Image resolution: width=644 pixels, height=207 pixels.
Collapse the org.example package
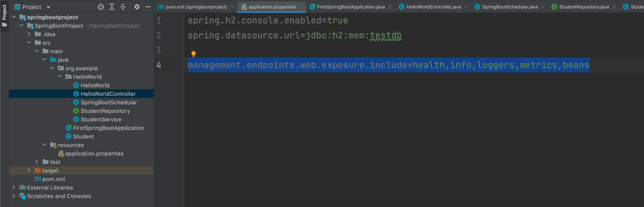coord(52,68)
